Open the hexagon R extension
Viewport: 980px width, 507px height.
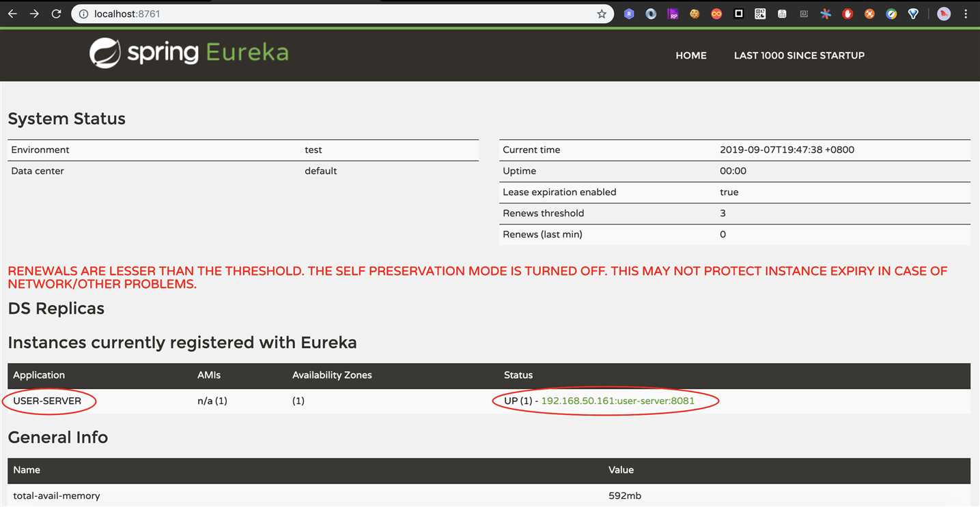(x=629, y=14)
